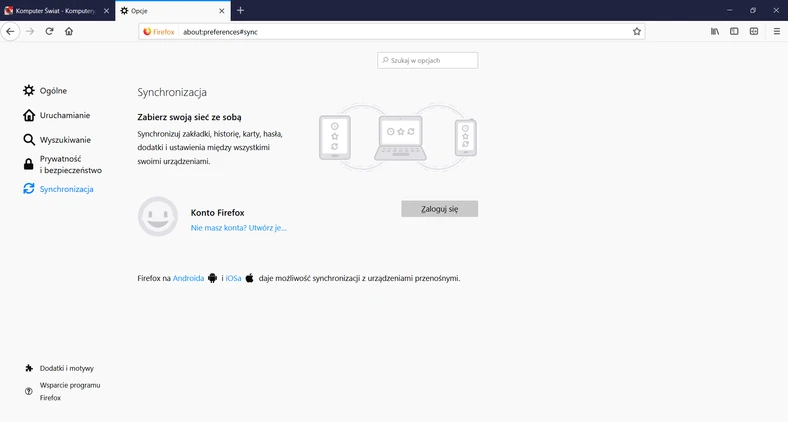788x422 pixels.
Task: Open the hamburger application menu
Action: pos(777,31)
